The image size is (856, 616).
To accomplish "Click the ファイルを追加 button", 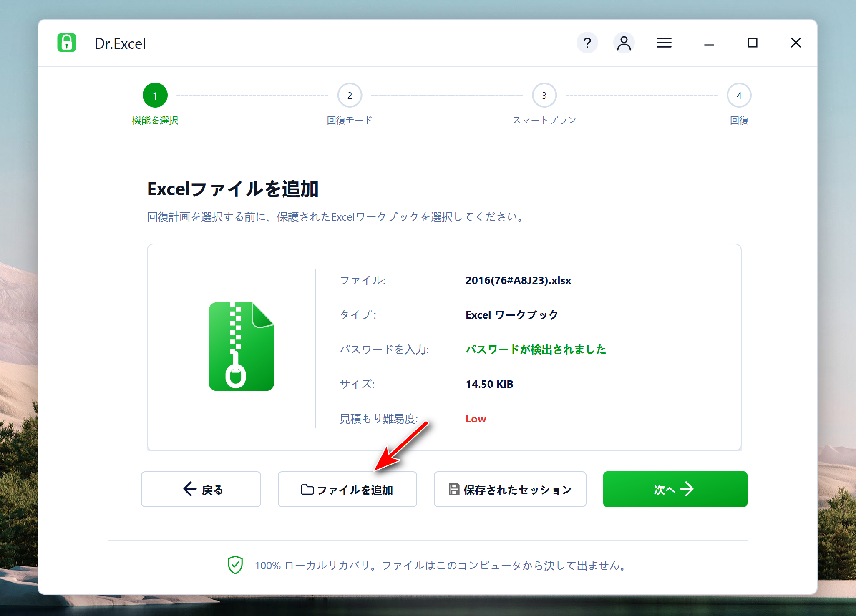I will point(347,489).
